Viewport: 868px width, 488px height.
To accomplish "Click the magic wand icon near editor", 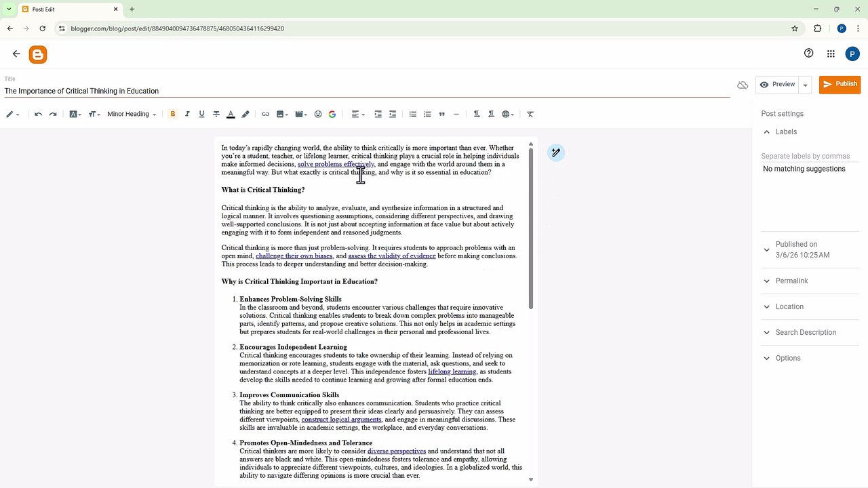I will (x=555, y=152).
